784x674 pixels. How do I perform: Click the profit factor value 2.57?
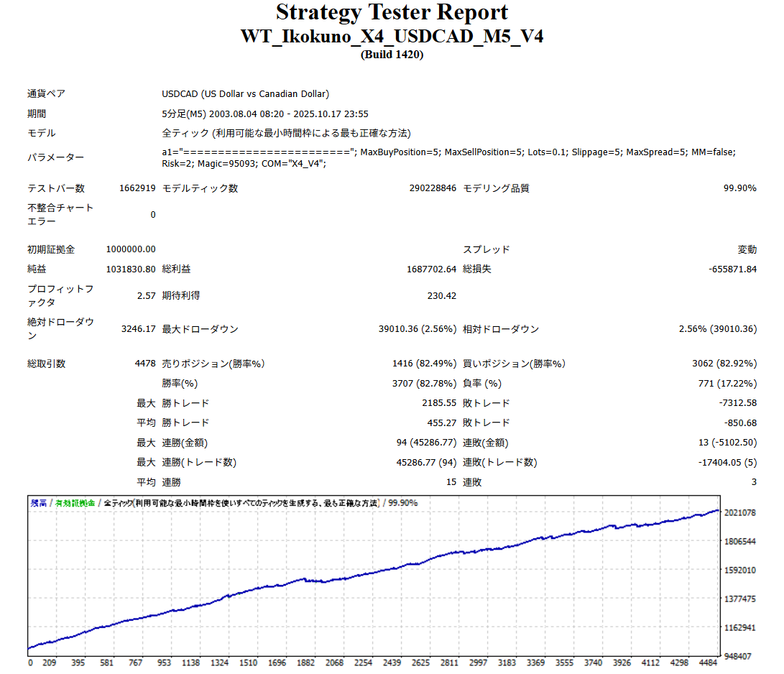146,295
